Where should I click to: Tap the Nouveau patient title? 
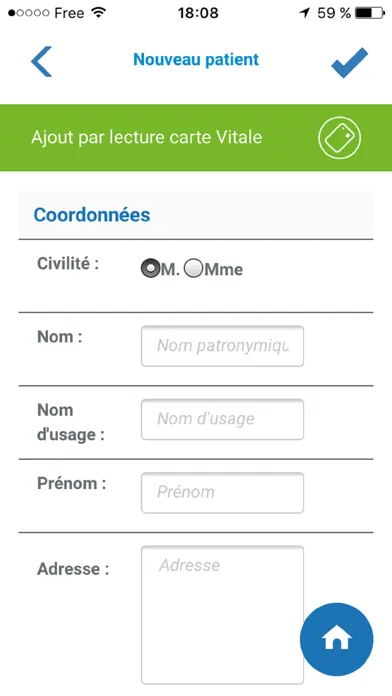tap(196, 59)
